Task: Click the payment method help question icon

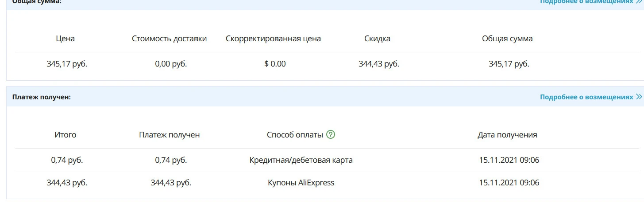Action: 331,135
